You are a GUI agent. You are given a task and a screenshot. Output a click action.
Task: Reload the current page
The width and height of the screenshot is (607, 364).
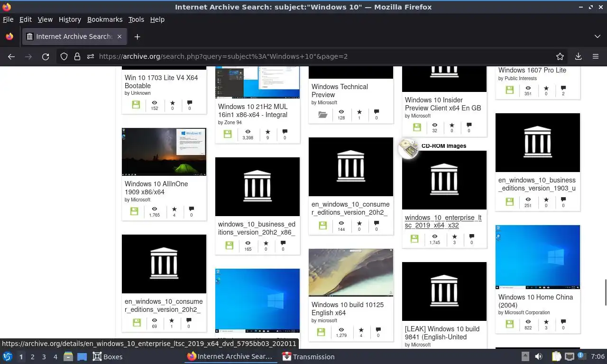[46, 56]
